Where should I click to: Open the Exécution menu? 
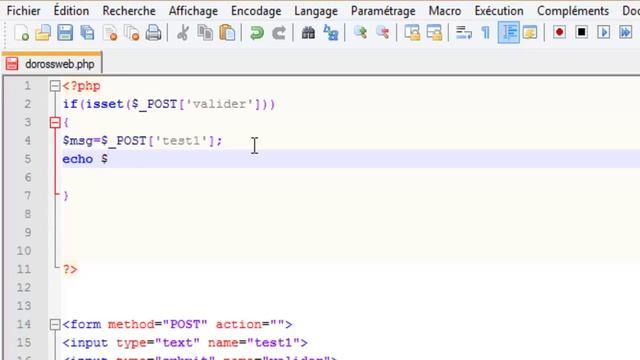499,11
